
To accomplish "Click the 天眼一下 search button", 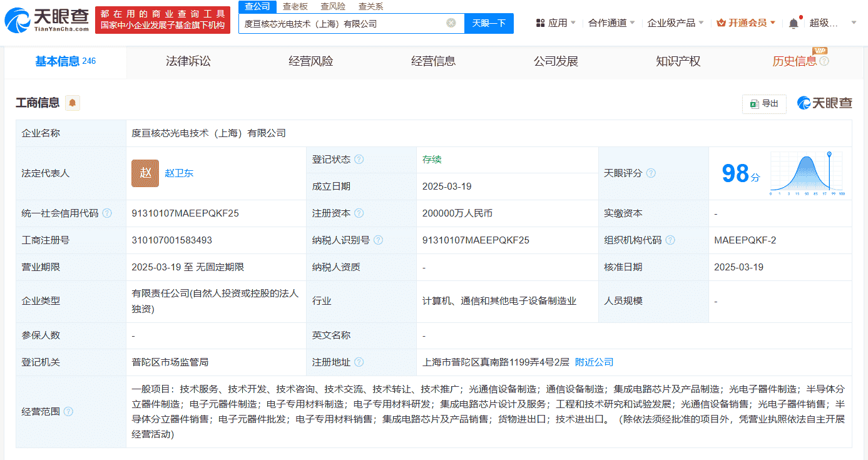I will [x=489, y=23].
